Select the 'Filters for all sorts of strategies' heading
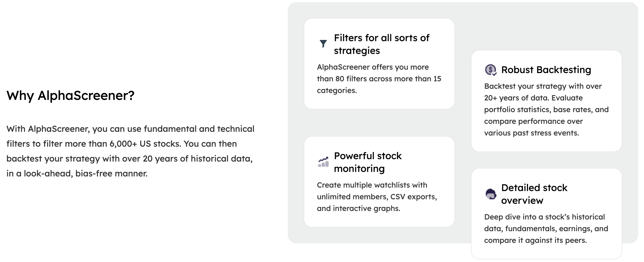The image size is (644, 262). 381,44
